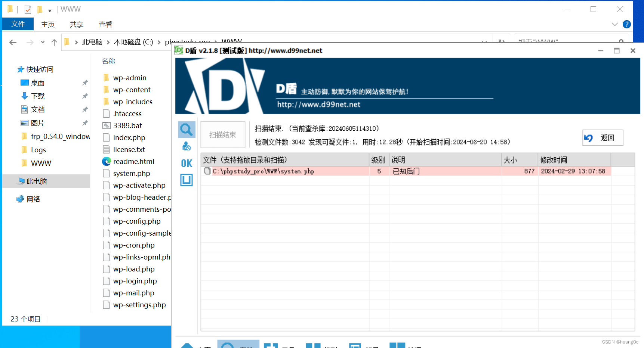Select the readme.html file
The width and height of the screenshot is (644, 348).
tap(133, 161)
